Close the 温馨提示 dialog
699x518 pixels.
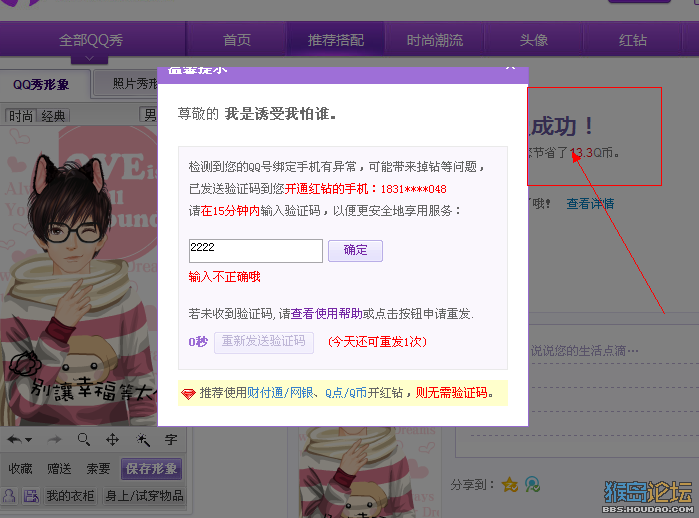(x=510, y=68)
